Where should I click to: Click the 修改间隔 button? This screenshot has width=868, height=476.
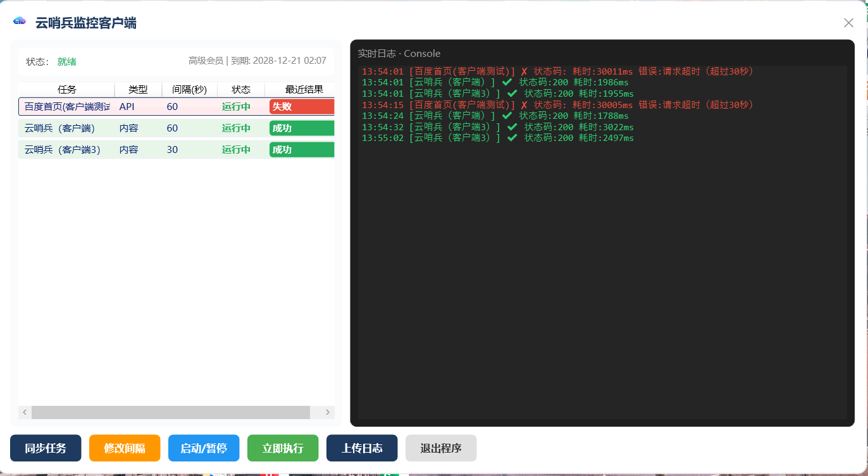click(x=125, y=448)
